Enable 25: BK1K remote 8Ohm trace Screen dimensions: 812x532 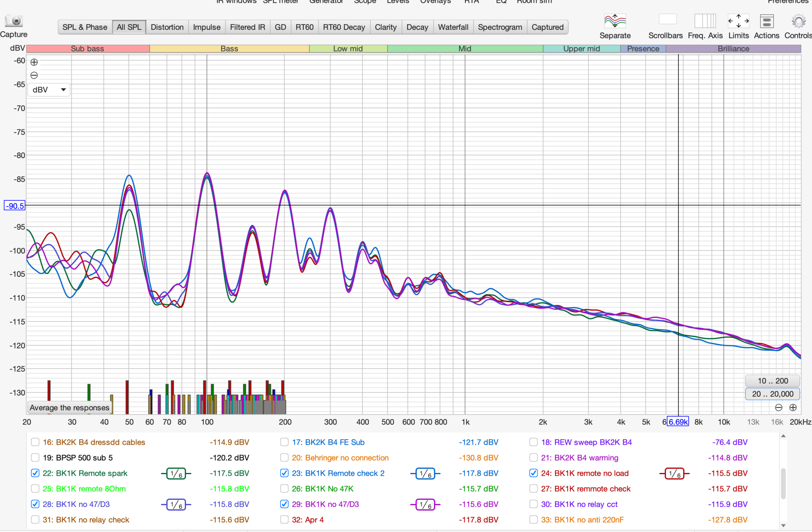[35, 488]
